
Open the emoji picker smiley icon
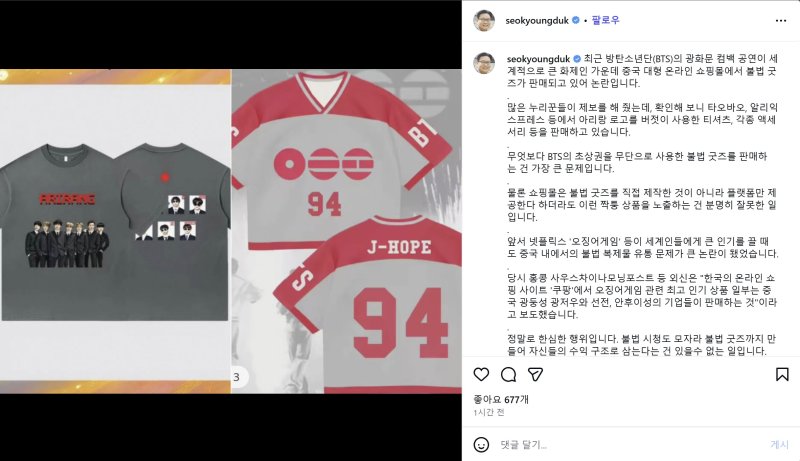[481, 445]
